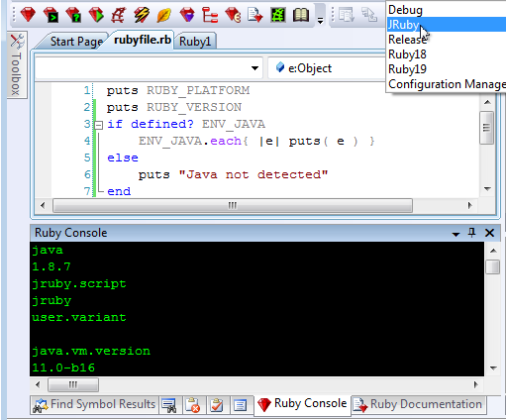Image resolution: width=506 pixels, height=420 pixels.
Task: Run the script with ruby play icon
Action: 96,15
